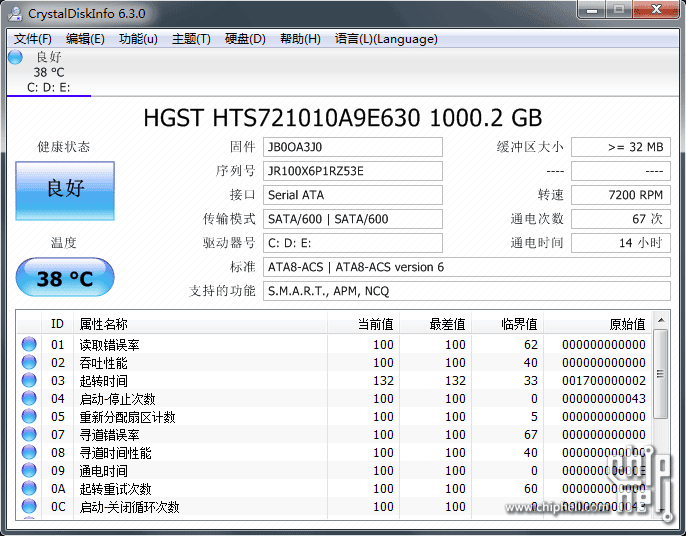Select the 重新分配扇区计数 attribute row
The height and width of the screenshot is (536, 686).
click(335, 416)
